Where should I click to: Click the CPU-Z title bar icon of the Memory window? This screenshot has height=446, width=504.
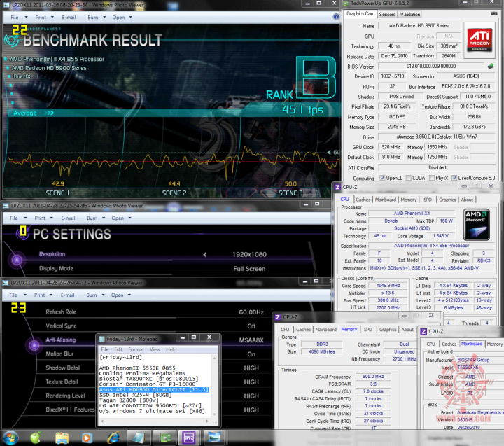click(x=278, y=317)
